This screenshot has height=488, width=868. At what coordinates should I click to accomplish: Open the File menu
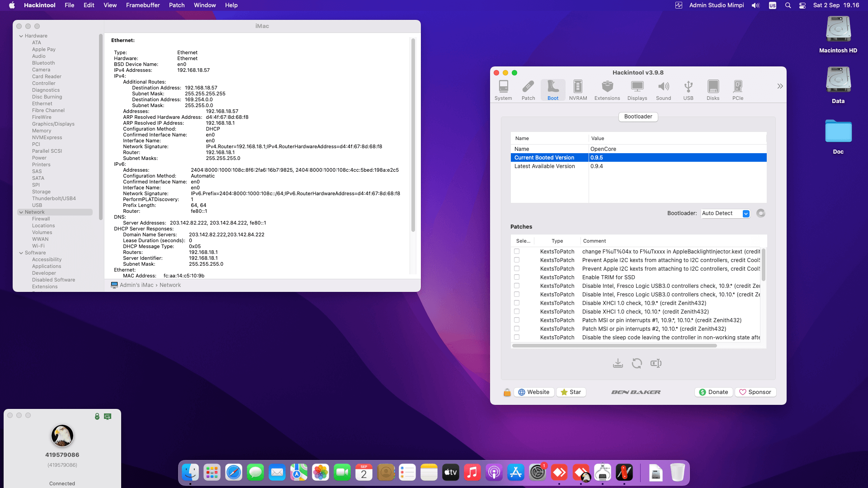point(69,5)
